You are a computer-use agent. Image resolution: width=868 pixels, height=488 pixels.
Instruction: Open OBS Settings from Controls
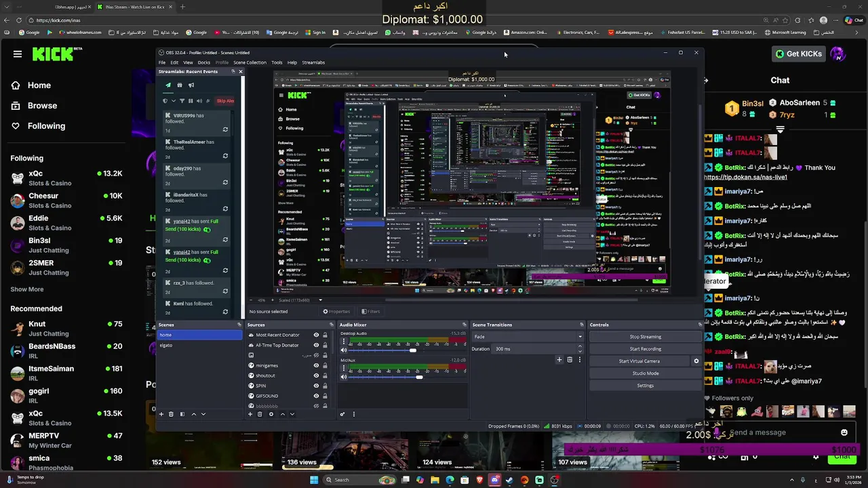(646, 386)
